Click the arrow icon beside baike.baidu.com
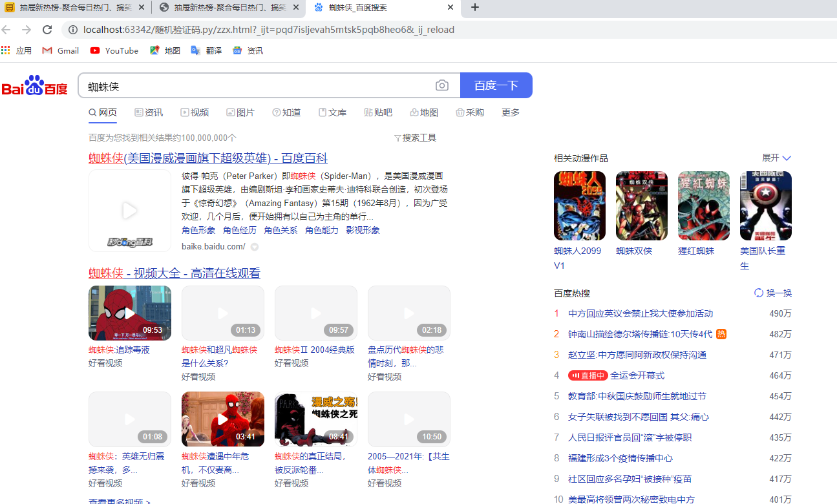 point(255,247)
